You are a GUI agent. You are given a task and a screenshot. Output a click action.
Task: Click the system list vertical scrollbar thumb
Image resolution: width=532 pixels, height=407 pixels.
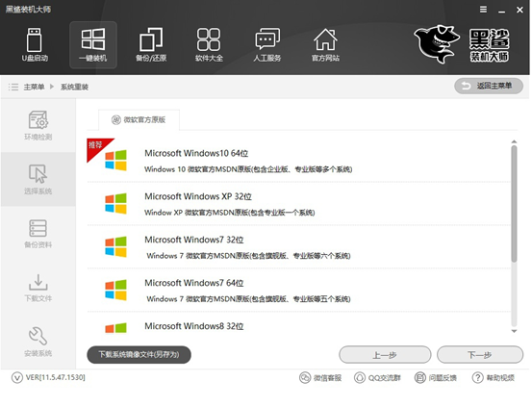tap(514, 204)
